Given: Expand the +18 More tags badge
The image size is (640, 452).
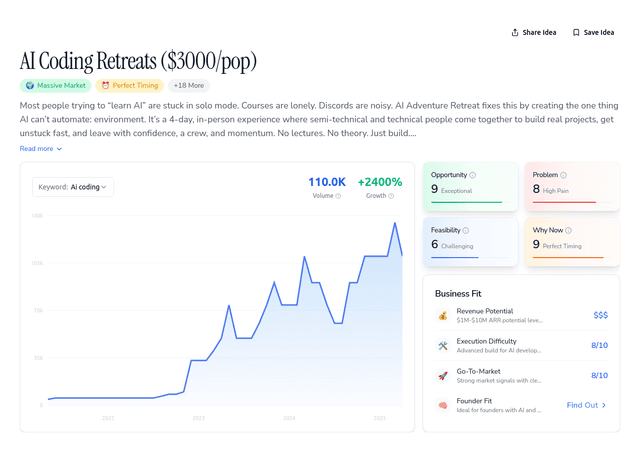Looking at the screenshot, I should tap(188, 85).
